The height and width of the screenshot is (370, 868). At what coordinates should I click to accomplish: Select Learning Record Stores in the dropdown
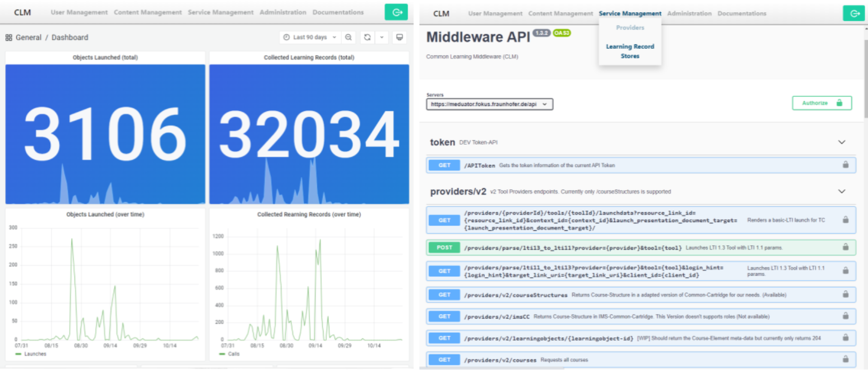(x=630, y=51)
